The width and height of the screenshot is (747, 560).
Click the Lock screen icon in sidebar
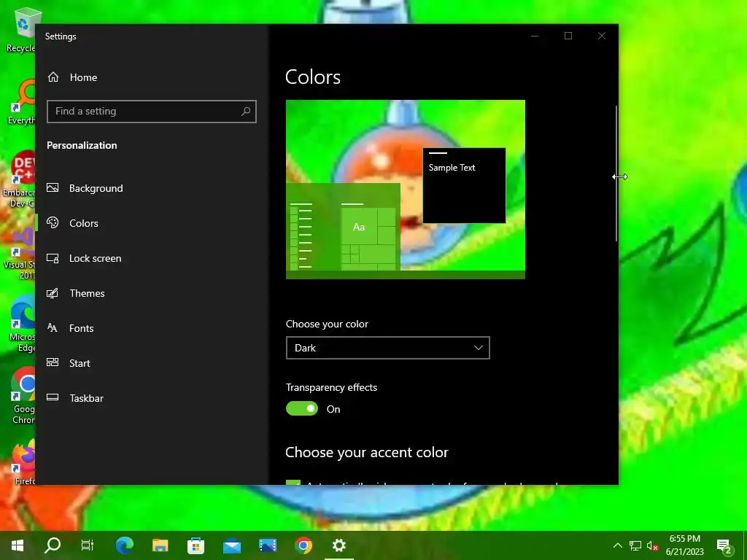point(53,258)
